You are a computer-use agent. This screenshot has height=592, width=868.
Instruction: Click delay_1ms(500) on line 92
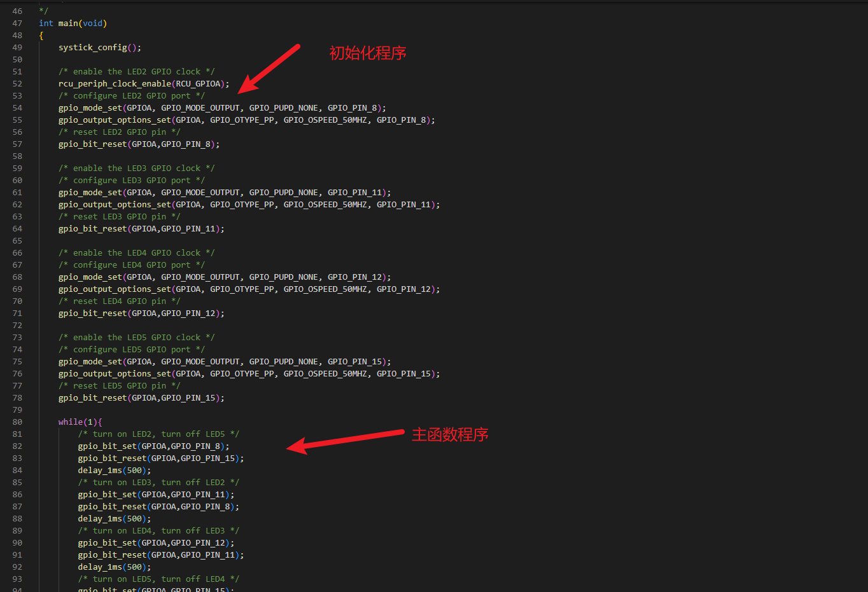coord(115,567)
